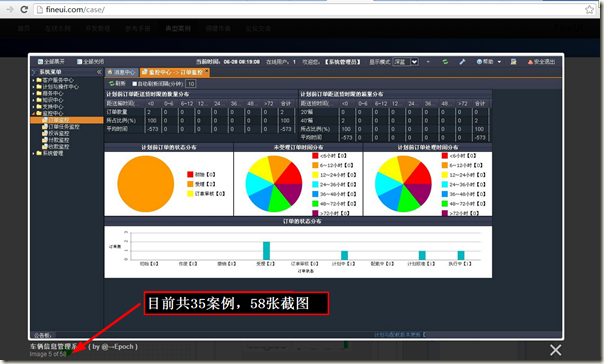
Task: Open 订单监控 in the tree
Action: pos(59,120)
